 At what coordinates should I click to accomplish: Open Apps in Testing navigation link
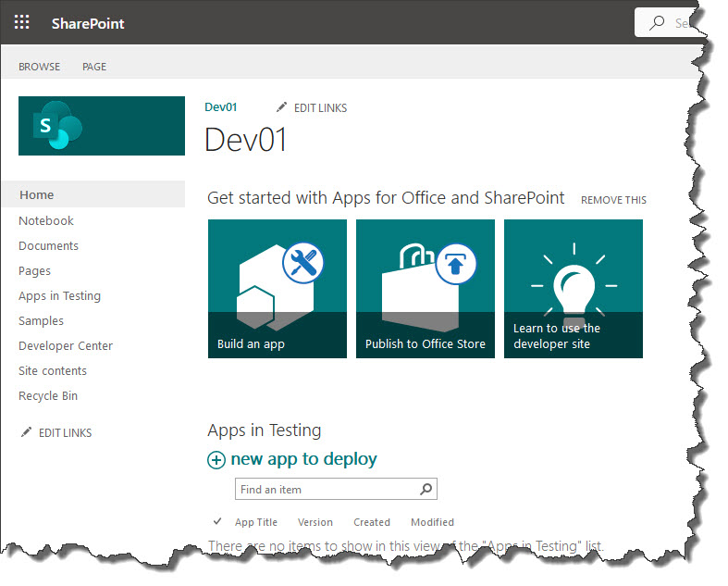pos(59,296)
